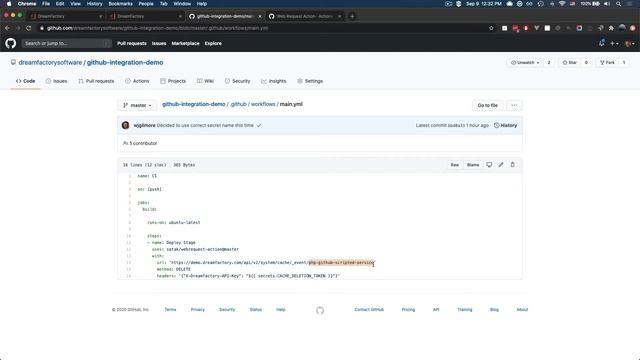Open file in GitHub Desktop icon
Image resolution: width=640 pixels, height=360 pixels.
coord(489,165)
